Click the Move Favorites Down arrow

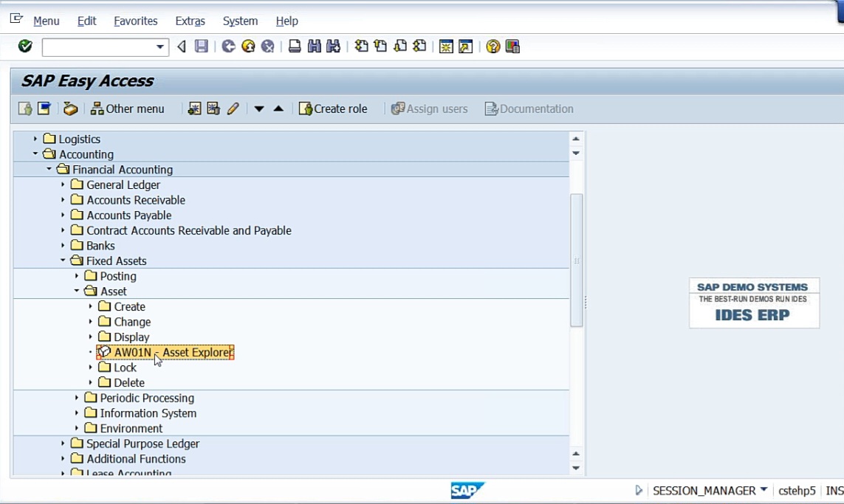point(259,108)
